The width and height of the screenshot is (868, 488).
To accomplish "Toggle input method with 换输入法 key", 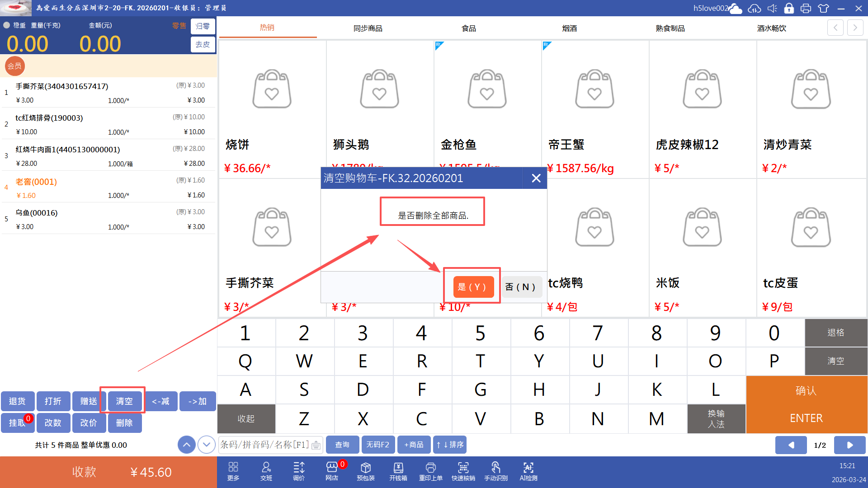I will pyautogui.click(x=716, y=419).
